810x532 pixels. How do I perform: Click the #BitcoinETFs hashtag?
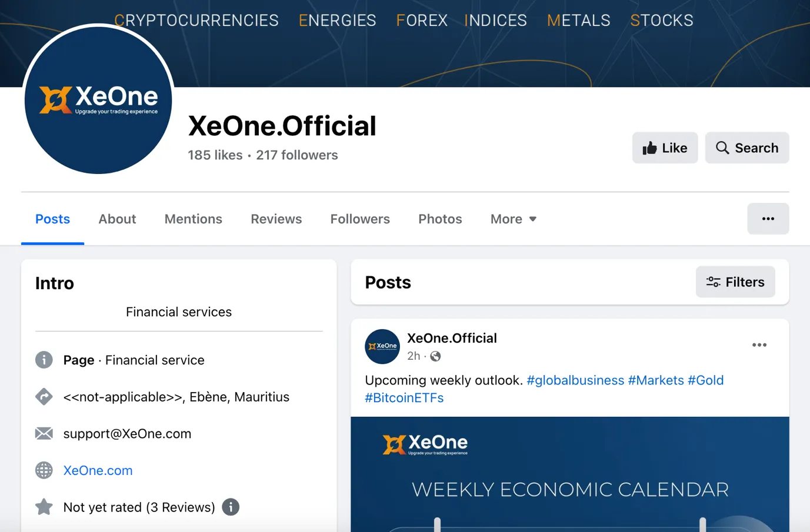404,398
